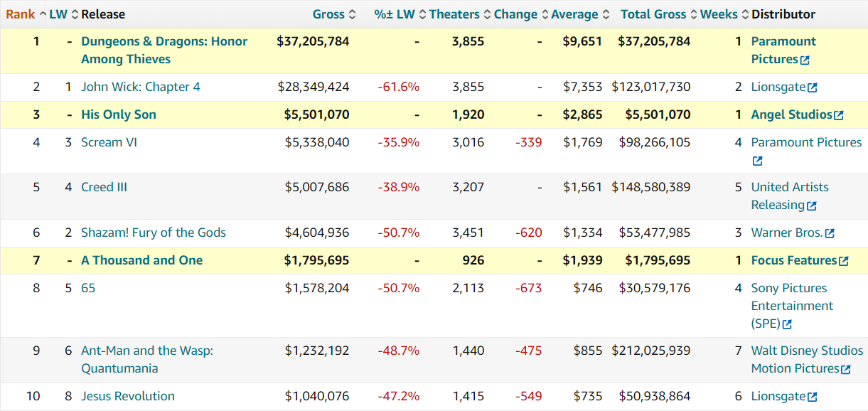Select the 2,113 theaters value for 65
Screen dimensions: 868x411
(468, 288)
